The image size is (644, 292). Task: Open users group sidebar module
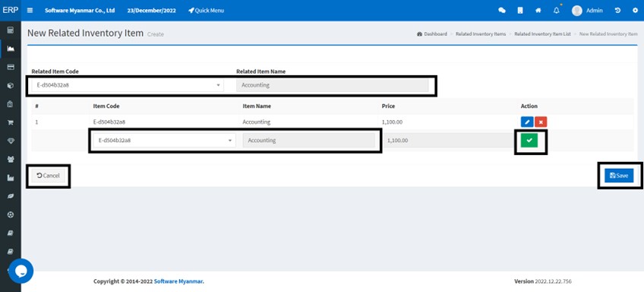point(11,159)
